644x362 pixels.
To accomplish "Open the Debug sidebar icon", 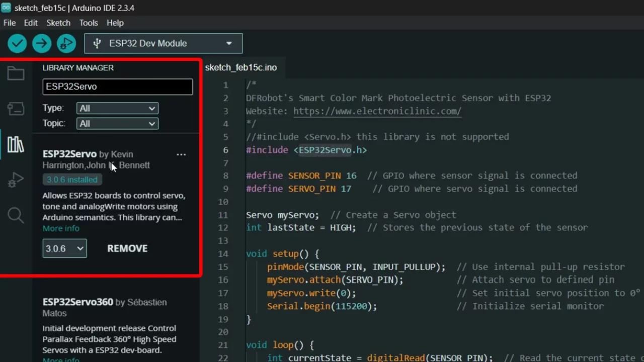I will tap(16, 180).
